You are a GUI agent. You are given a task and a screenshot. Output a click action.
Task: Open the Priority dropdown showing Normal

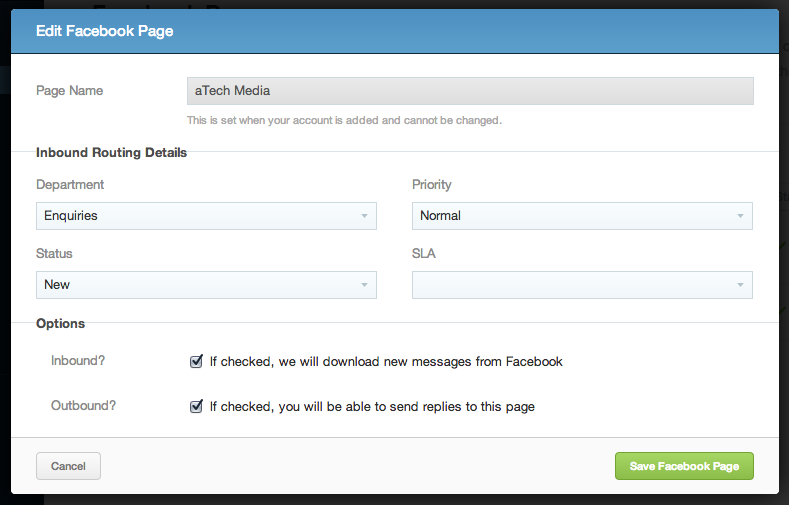582,216
